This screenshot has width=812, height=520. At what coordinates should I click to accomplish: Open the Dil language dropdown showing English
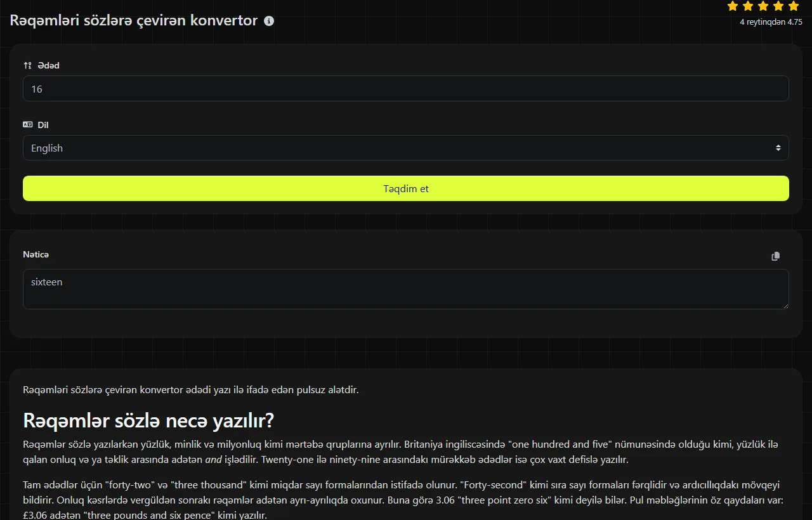pos(406,148)
